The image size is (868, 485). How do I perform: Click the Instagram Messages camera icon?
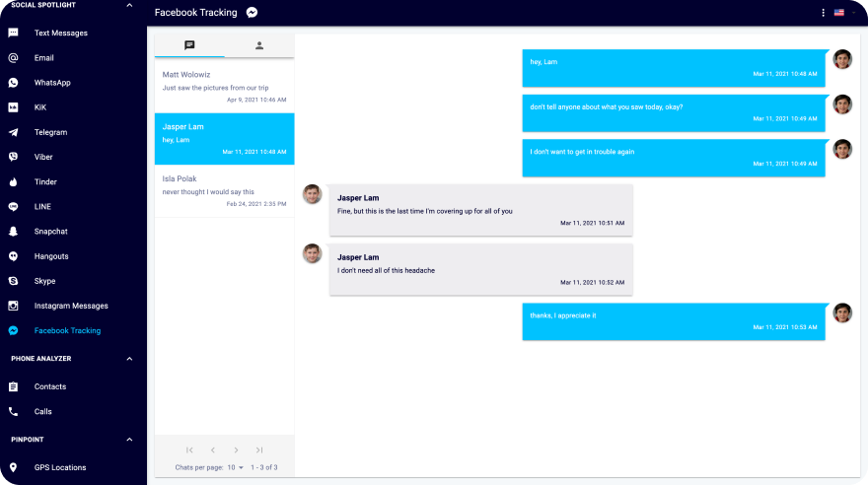[x=13, y=306]
